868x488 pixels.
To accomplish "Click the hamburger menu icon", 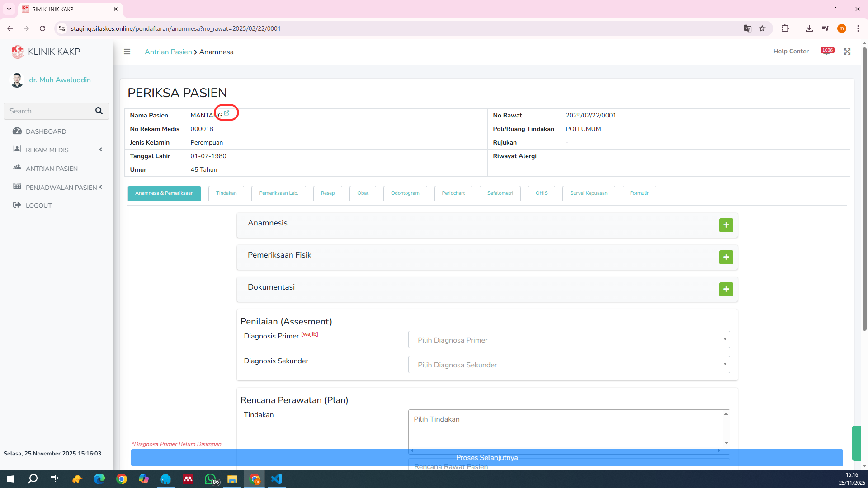I will coord(127,52).
